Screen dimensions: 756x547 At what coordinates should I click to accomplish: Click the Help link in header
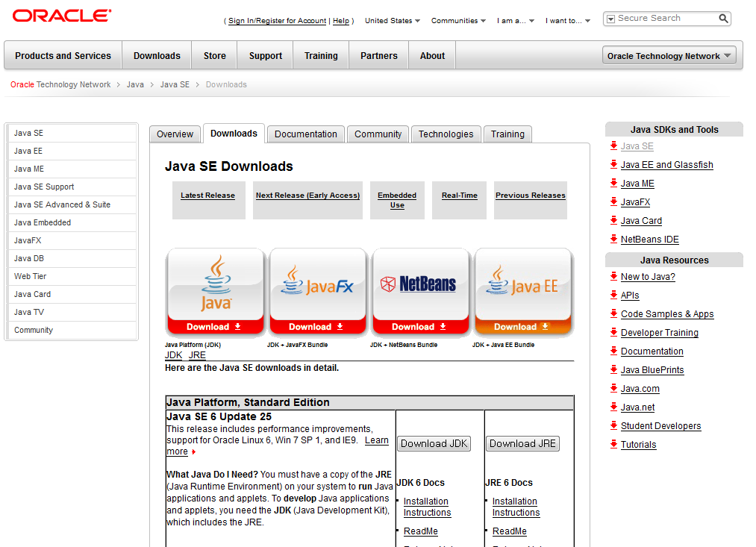coord(341,21)
